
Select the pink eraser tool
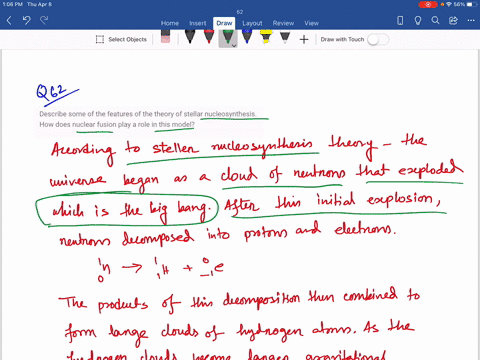(x=165, y=37)
